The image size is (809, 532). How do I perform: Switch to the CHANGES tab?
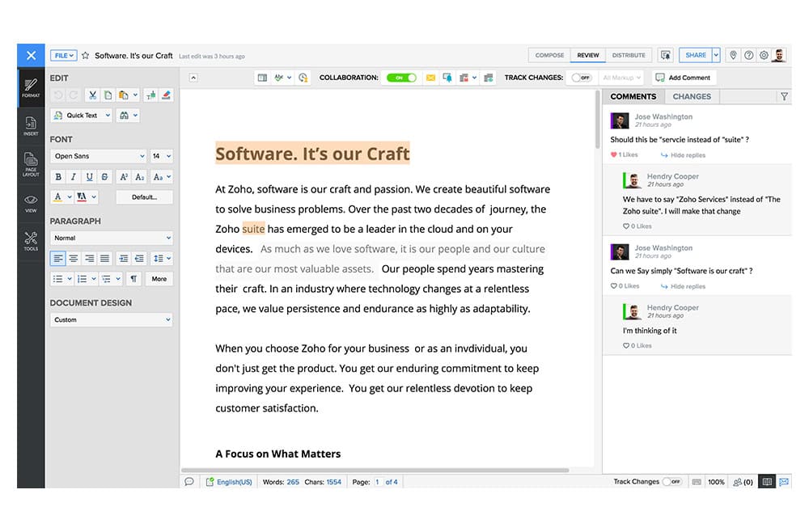pyautogui.click(x=692, y=96)
